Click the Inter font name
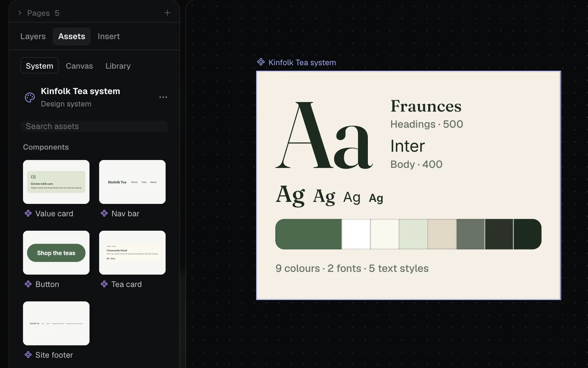 click(408, 146)
